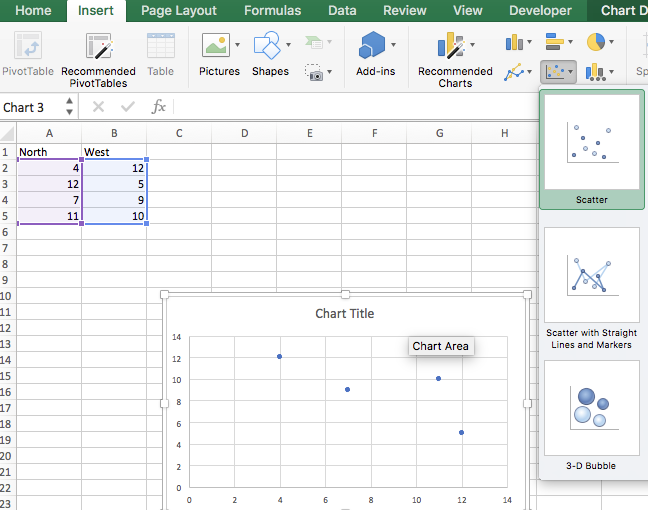Screen dimensions: 648x510
Task: Open the Developer tab
Action: tap(540, 10)
